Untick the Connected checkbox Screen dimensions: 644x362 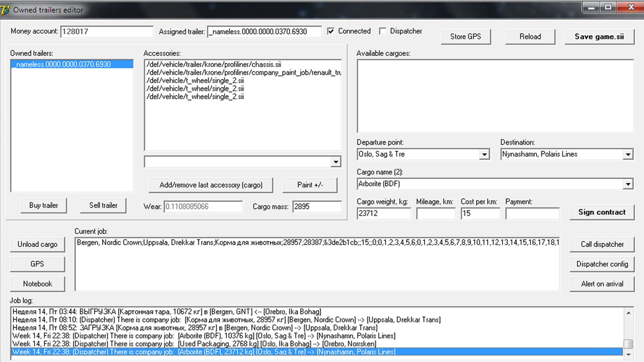(331, 31)
